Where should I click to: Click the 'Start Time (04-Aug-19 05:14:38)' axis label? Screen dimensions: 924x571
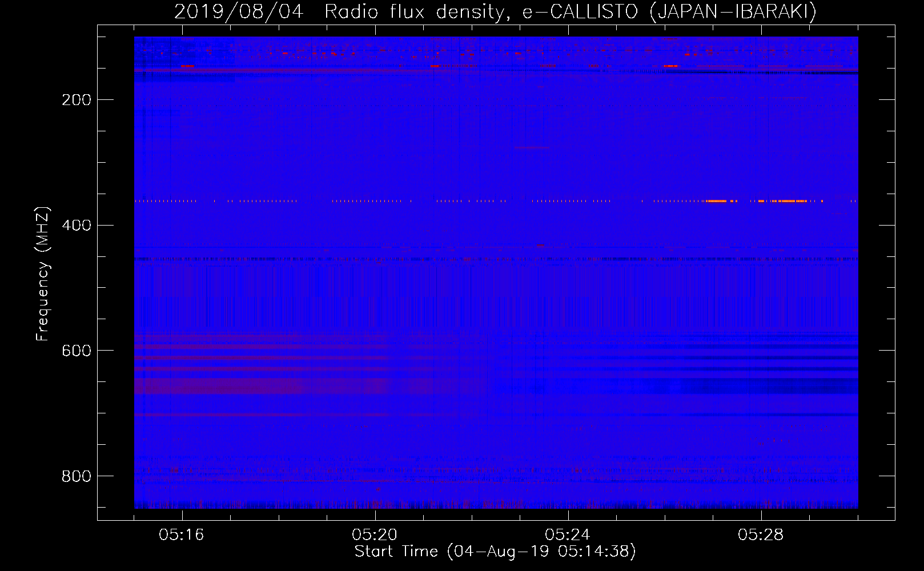coord(495,552)
